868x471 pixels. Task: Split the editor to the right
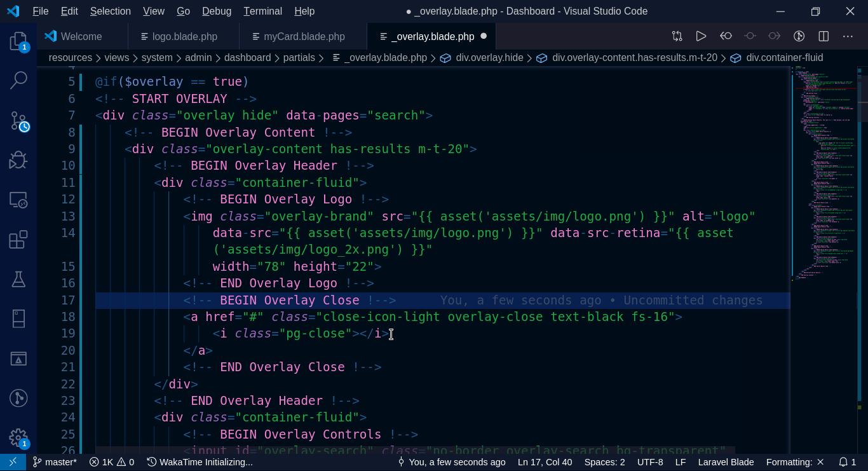(x=824, y=36)
